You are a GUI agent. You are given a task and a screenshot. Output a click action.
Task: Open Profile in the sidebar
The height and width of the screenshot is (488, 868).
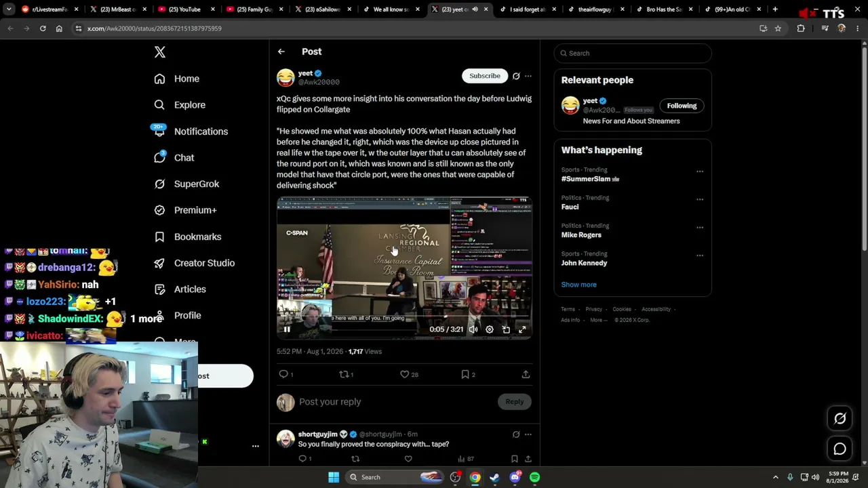pyautogui.click(x=178, y=315)
